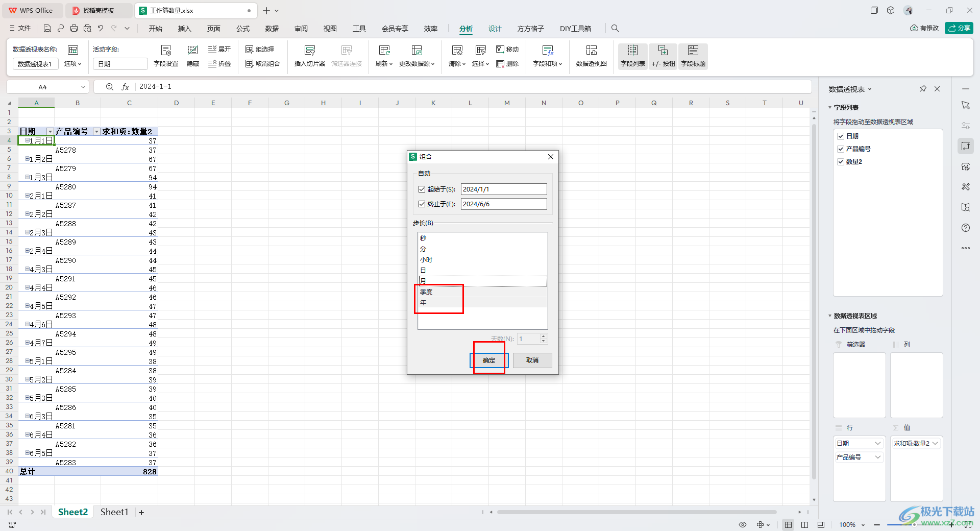This screenshot has width=980, height=531.
Task: Toggle Field Headers (字段标题) display
Action: (x=693, y=56)
